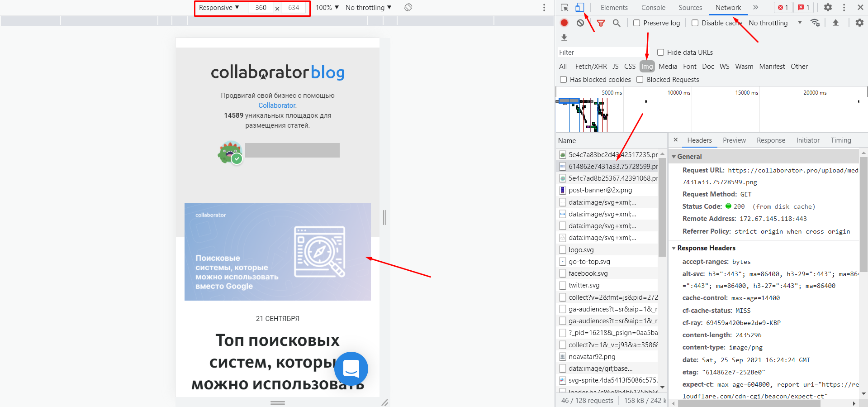Open DevTools settings gear
This screenshot has width=868, height=407.
[828, 7]
